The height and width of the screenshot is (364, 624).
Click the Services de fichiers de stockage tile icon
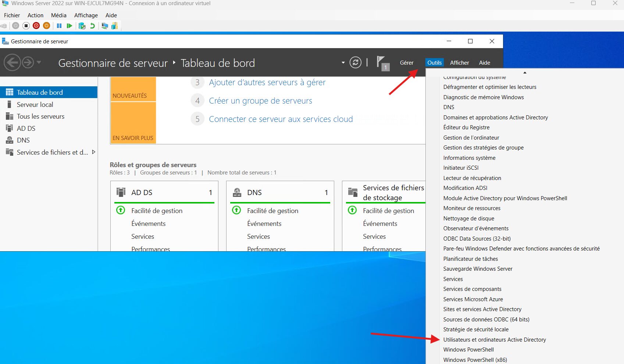coord(353,192)
